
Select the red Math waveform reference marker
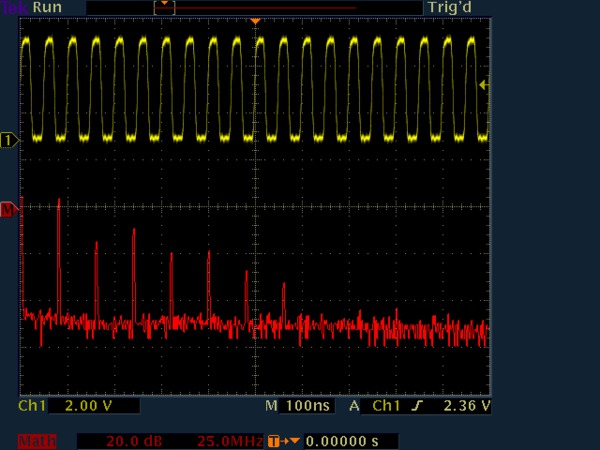10,210
